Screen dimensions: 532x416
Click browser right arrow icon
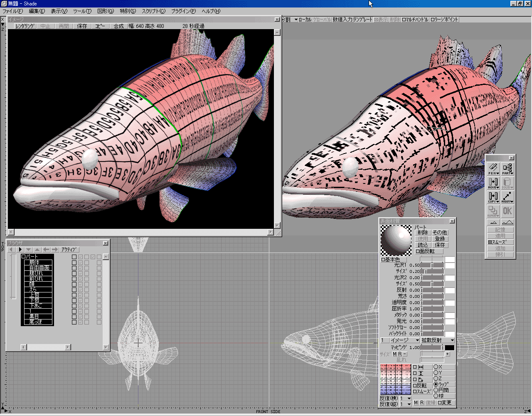click(x=55, y=250)
